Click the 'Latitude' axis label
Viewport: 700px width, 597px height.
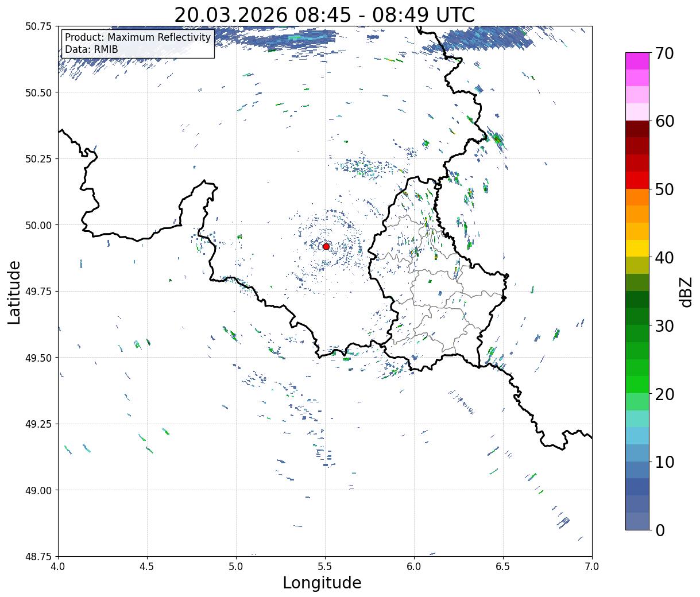[14, 292]
